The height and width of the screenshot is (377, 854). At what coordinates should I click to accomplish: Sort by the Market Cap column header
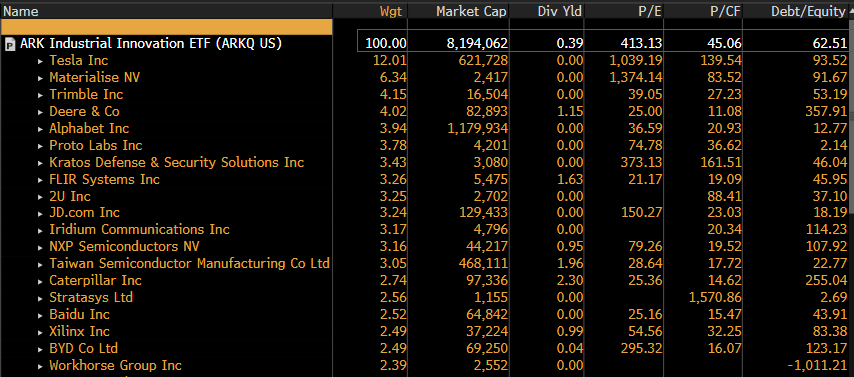pos(471,11)
